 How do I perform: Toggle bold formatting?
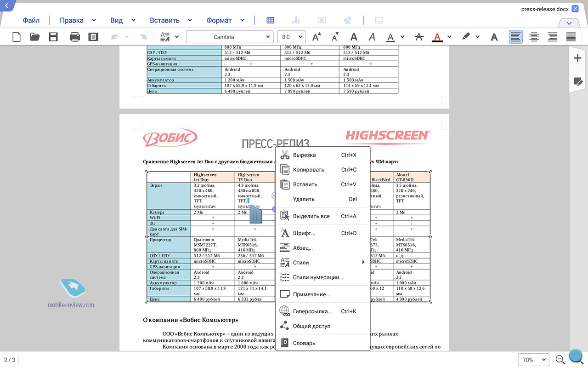[354, 37]
